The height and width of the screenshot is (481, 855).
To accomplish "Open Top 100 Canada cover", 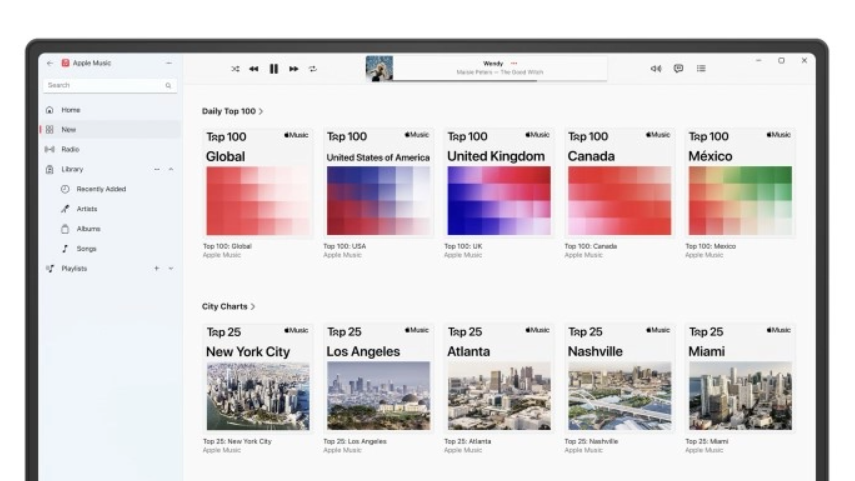I will coord(619,183).
